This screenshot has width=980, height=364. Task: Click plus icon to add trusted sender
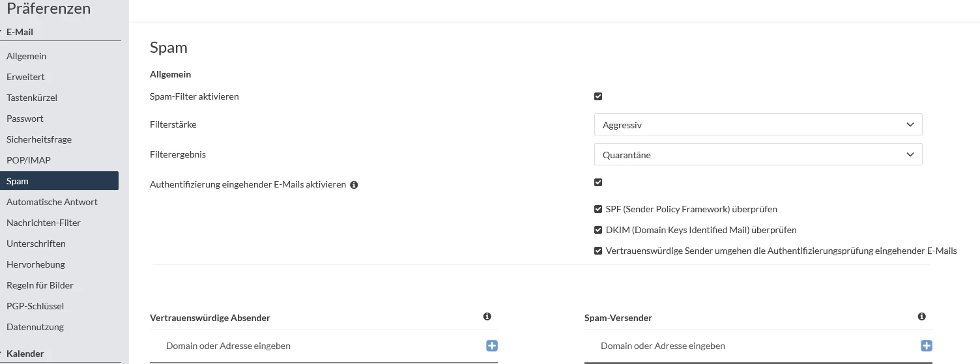coord(492,346)
